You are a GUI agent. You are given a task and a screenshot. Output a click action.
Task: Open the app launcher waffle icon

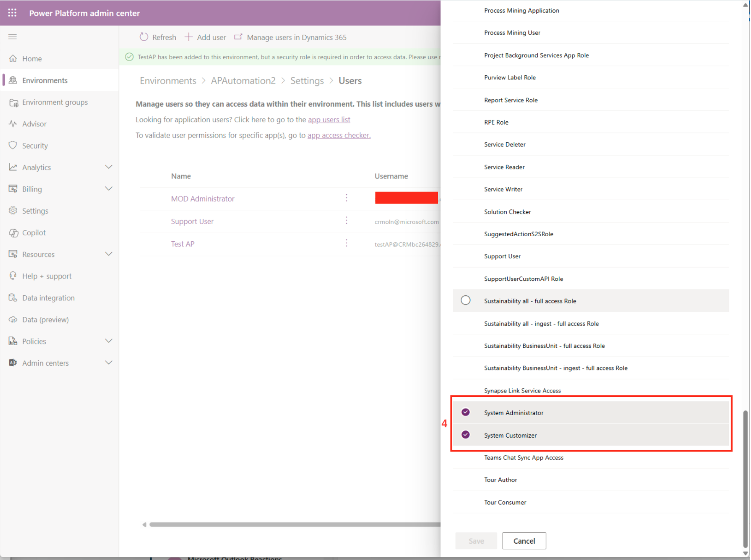coord(12,13)
